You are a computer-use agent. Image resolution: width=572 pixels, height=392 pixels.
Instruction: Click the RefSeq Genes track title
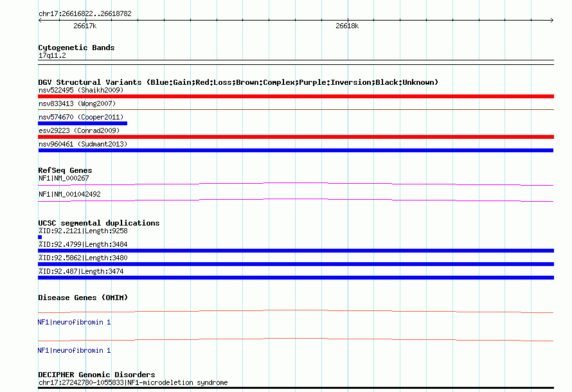[65, 170]
